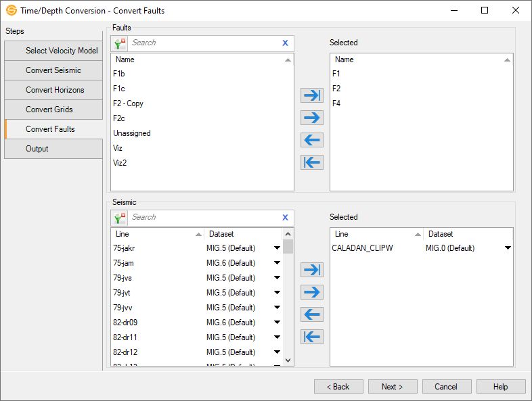Click the Faults filter icon beside search
Screen dimensions: 532x401
120,43
